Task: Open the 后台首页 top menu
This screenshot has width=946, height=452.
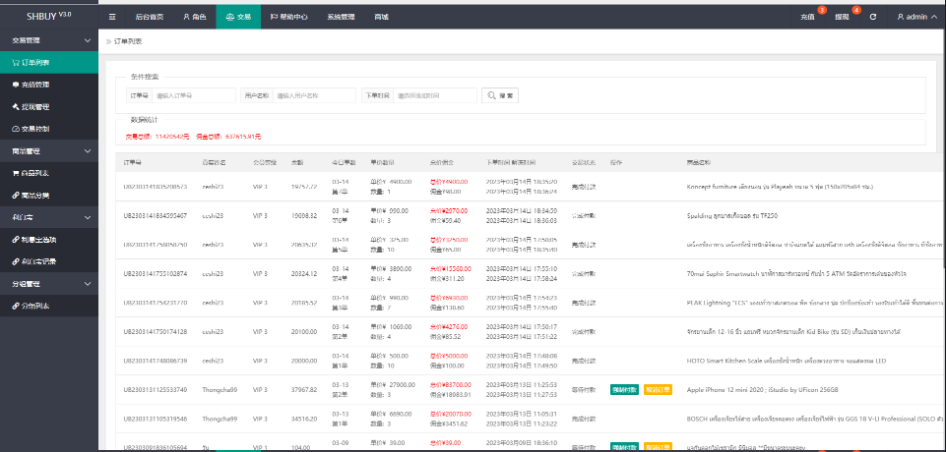Action: pyautogui.click(x=149, y=17)
